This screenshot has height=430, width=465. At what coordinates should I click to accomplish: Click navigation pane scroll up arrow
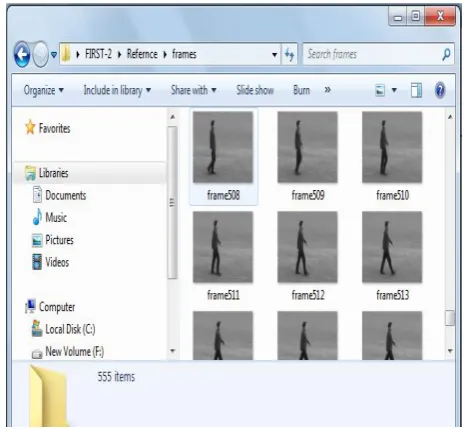coord(173,117)
